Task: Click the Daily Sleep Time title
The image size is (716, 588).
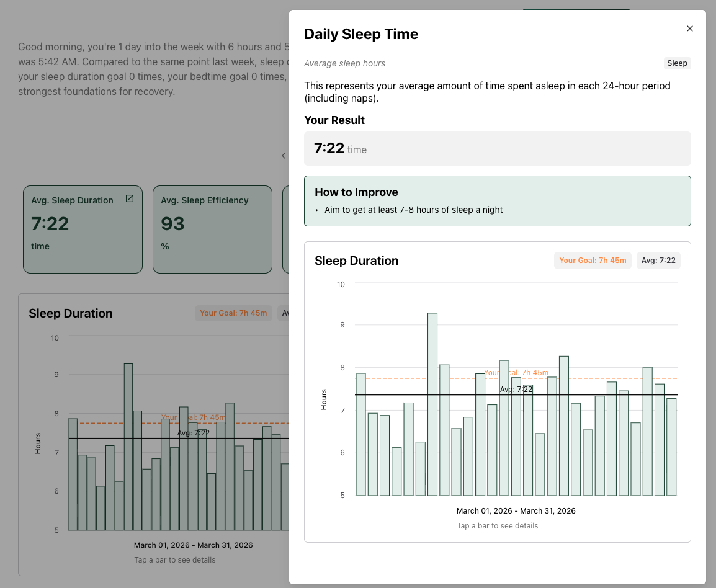Action: point(360,34)
